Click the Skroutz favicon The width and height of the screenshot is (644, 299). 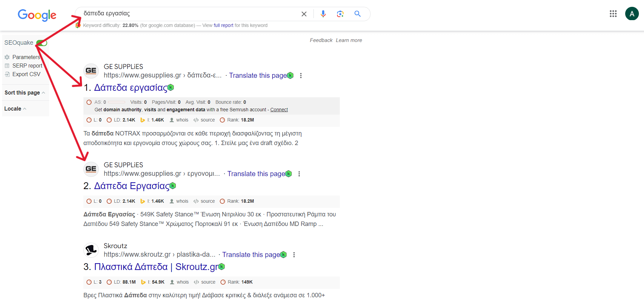pos(91,250)
